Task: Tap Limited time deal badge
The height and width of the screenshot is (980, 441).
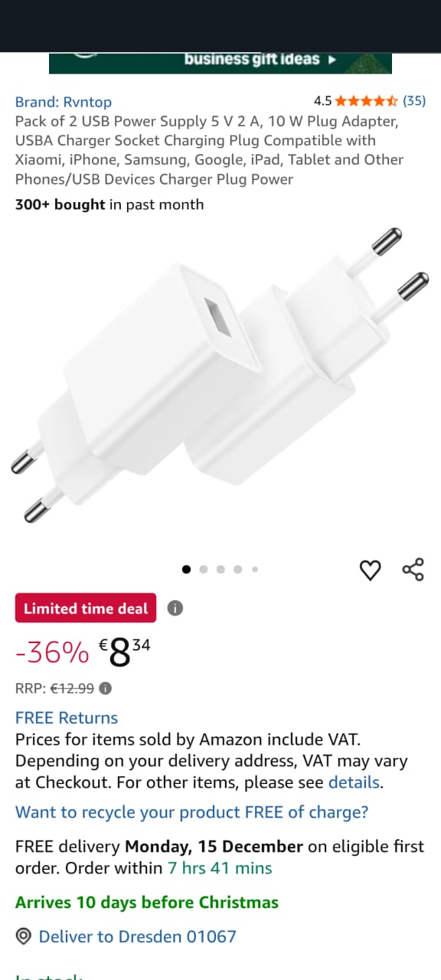Action: pos(86,609)
